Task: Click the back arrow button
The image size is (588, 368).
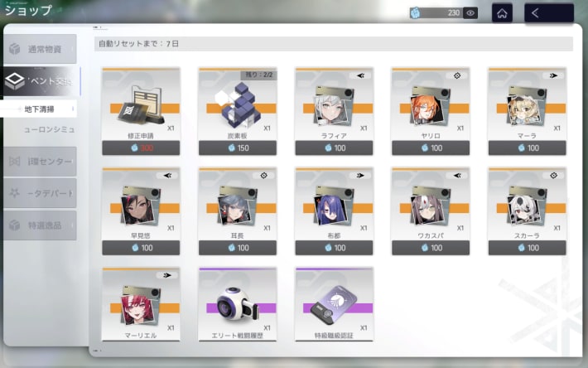Action: (548, 13)
